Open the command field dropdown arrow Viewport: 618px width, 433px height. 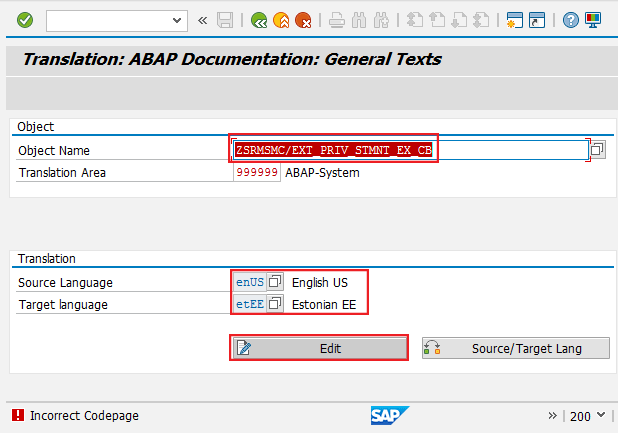tap(178, 20)
